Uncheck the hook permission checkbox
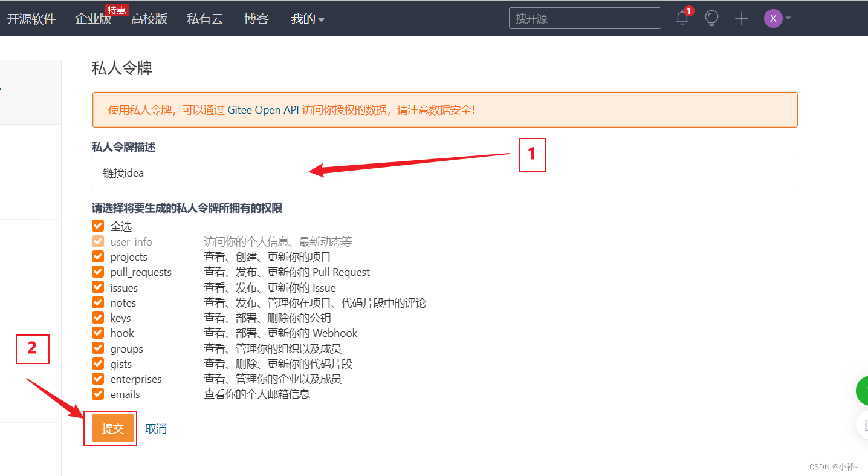This screenshot has height=476, width=868. 98,333
